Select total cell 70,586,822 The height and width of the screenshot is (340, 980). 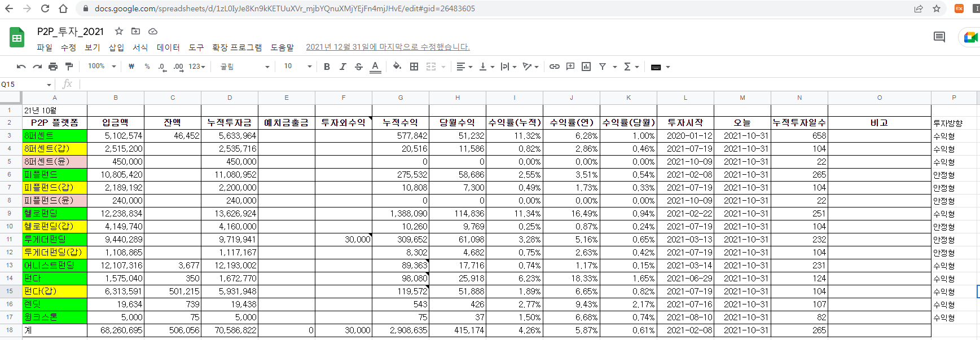(230, 330)
